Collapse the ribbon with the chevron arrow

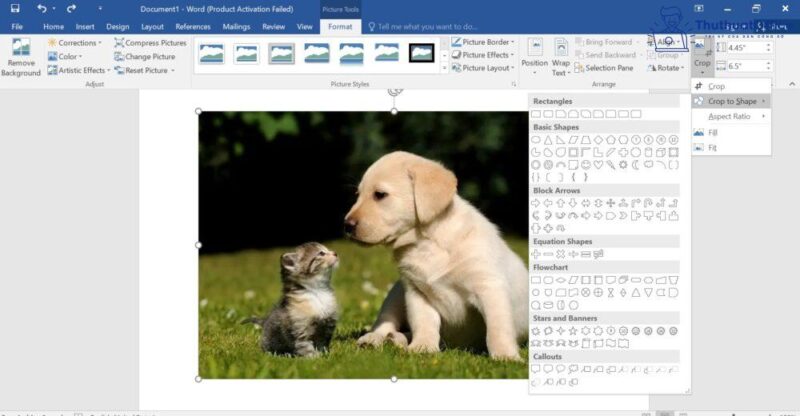(792, 84)
